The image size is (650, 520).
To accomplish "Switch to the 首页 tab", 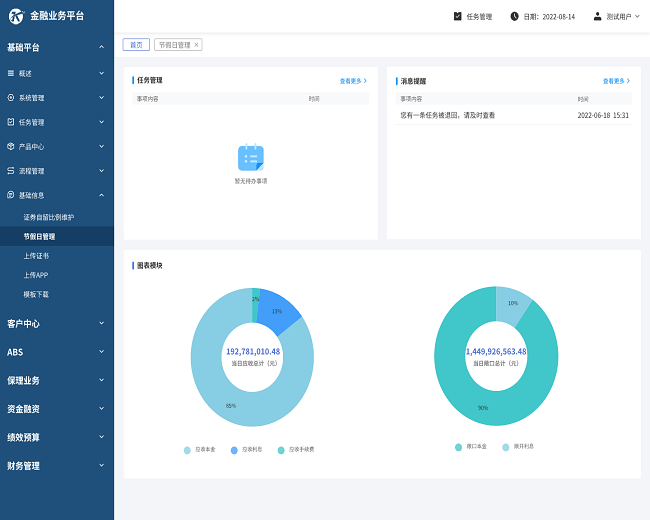I will (x=136, y=45).
